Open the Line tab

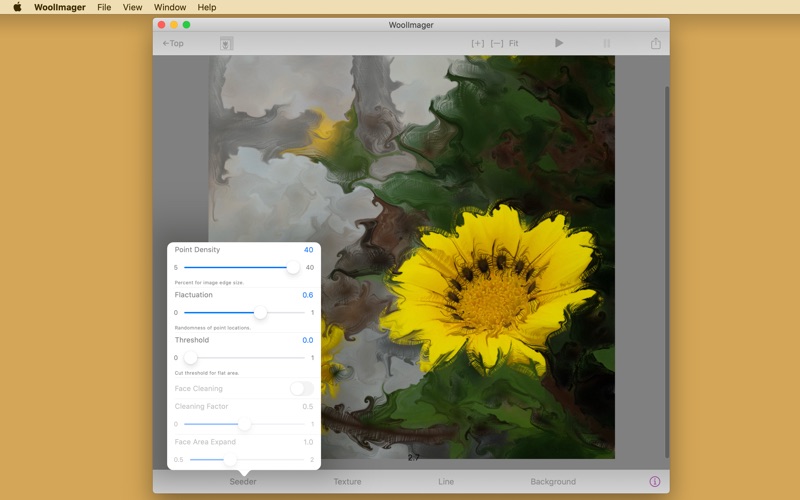[x=446, y=482]
